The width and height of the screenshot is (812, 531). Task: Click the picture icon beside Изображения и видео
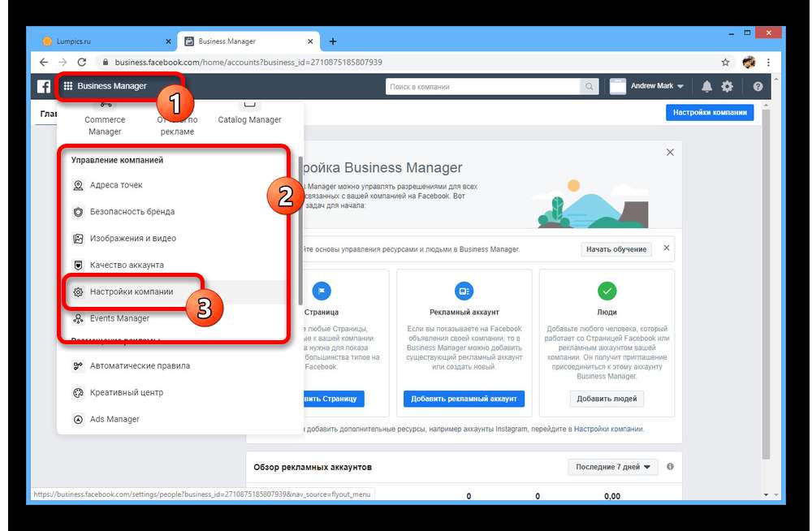78,239
